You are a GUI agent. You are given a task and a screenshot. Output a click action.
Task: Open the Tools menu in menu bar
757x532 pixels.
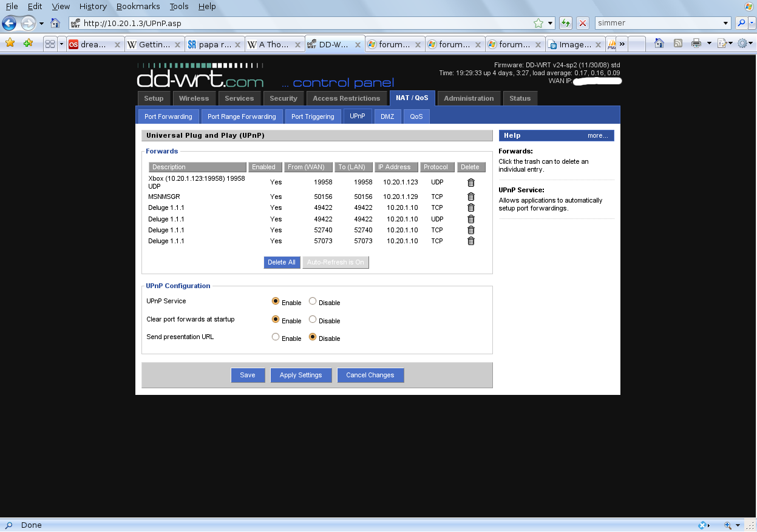(179, 6)
